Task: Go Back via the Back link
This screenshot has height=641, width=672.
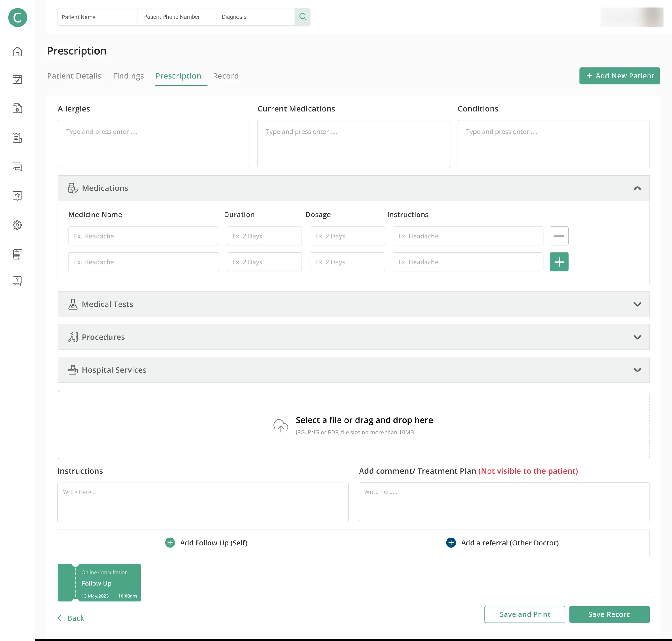Action: click(x=71, y=618)
